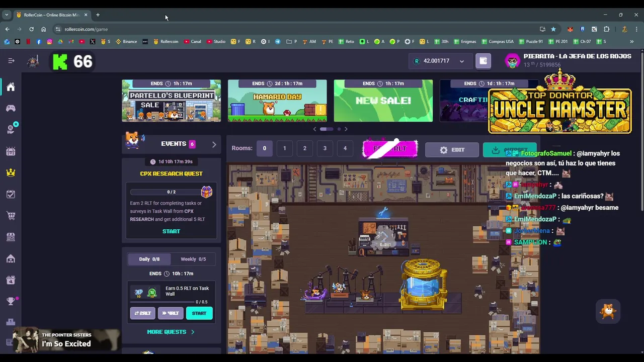Screen dimensions: 644x362
Task: Select room 3 tab
Action: pyautogui.click(x=325, y=148)
